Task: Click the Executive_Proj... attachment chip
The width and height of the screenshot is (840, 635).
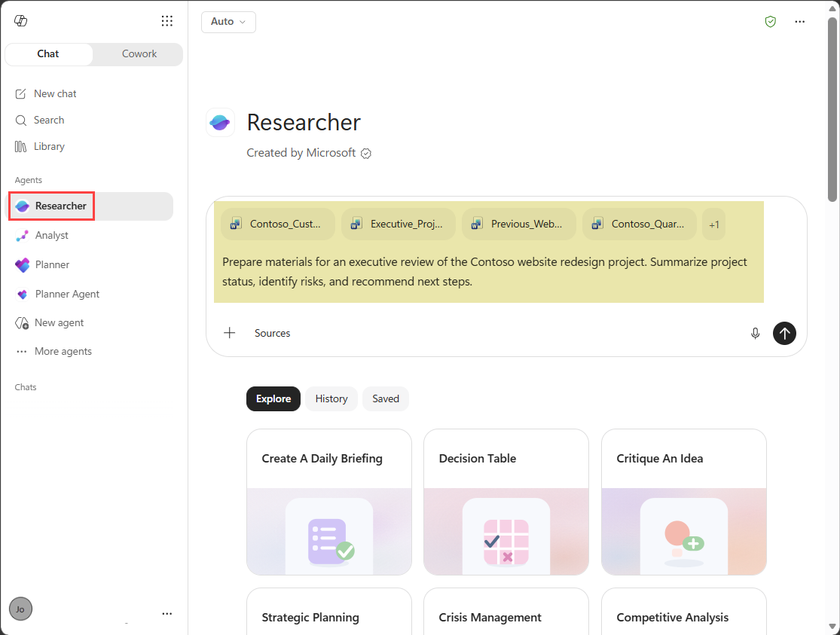Action: [399, 224]
